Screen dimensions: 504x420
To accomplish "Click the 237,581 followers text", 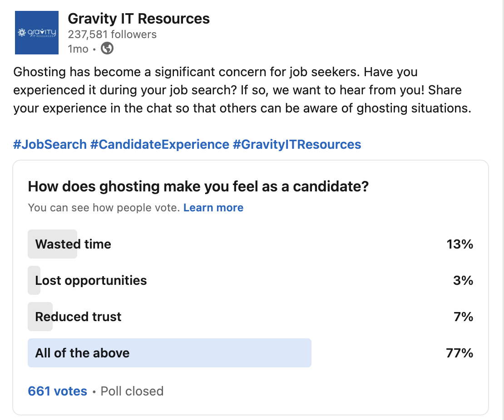I will pos(112,34).
